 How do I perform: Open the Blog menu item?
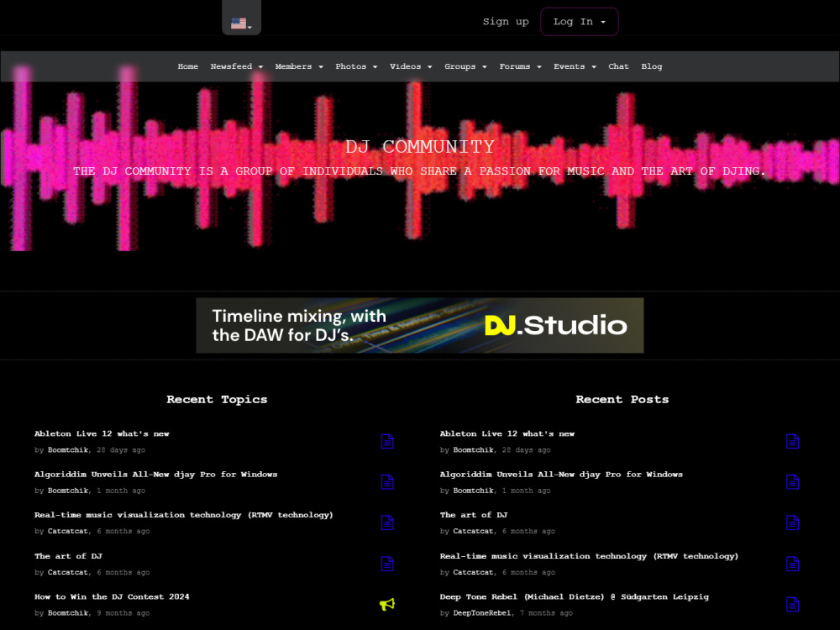652,66
